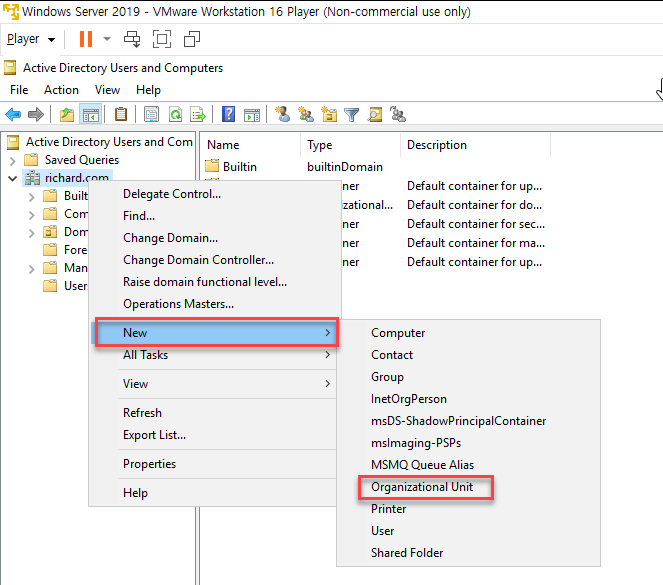The image size is (663, 585).
Task: Choose User from the New submenu
Action: pyautogui.click(x=468, y=530)
